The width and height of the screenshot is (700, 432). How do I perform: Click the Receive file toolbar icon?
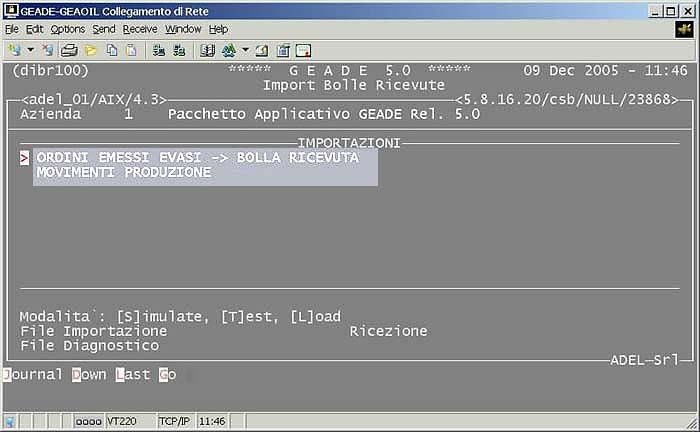pos(178,49)
